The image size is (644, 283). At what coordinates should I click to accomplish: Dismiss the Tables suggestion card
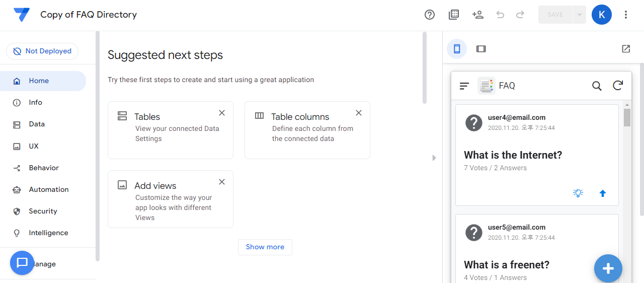click(222, 113)
